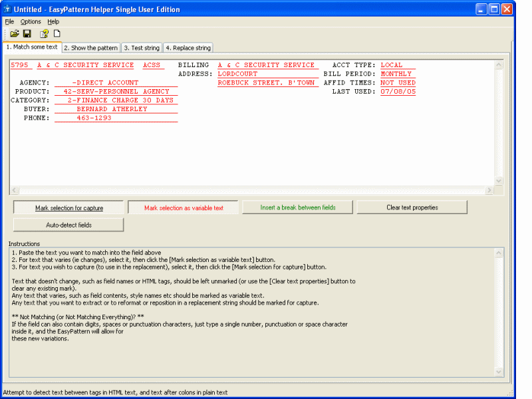Click 'Mark selection for capture' button

coord(68,207)
